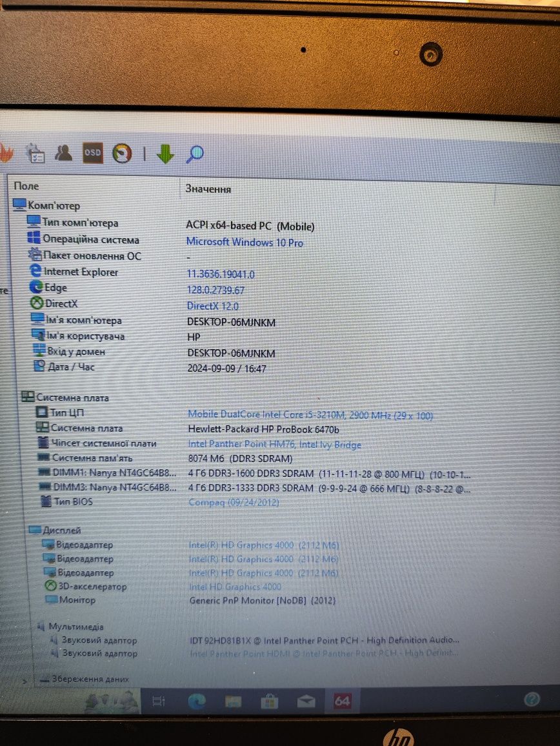Select the DIMM1: Nanya row
This screenshot has width=560, height=746.
(107, 472)
